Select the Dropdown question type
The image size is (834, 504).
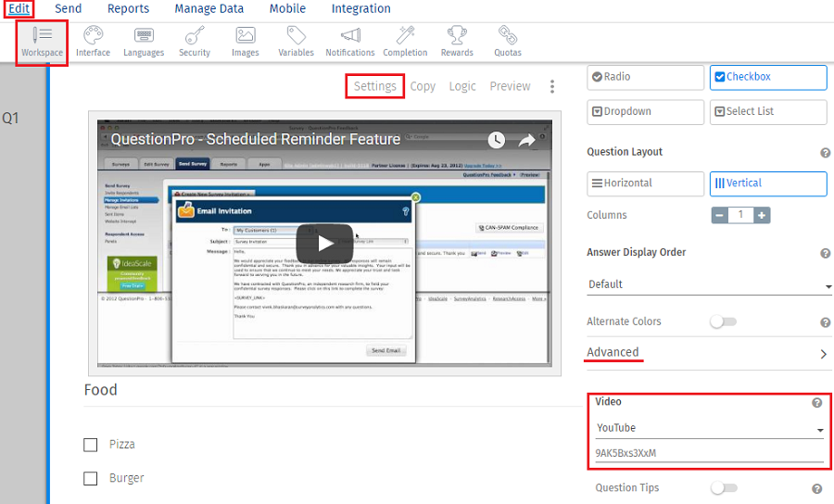(x=645, y=112)
